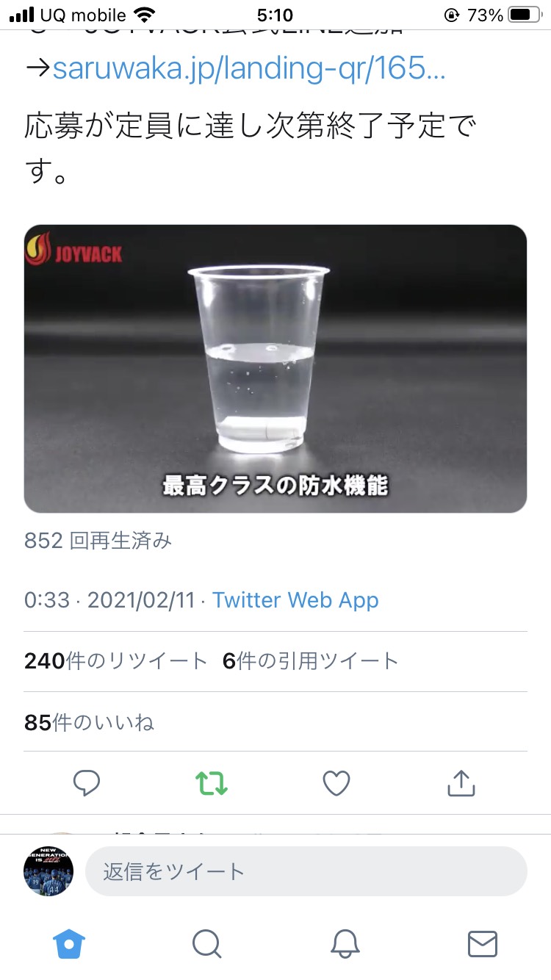Tap the JOYVACK logo in the video
This screenshot has height=980, width=551.
point(73,250)
